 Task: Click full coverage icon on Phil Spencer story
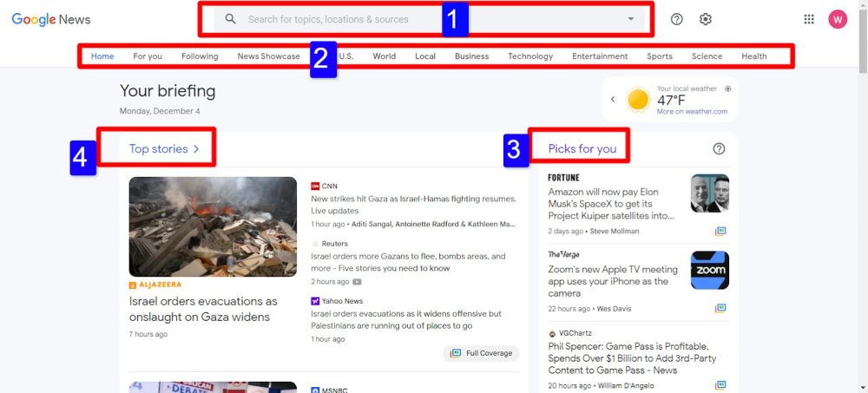pos(720,385)
